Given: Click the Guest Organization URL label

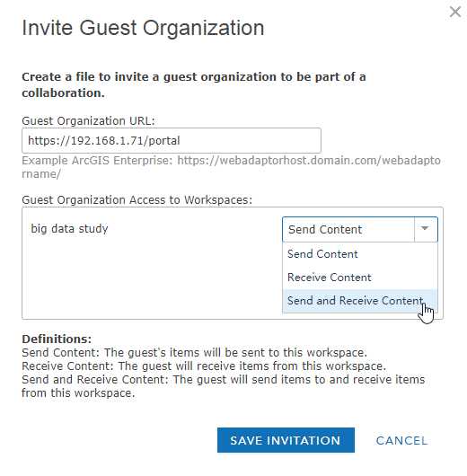Looking at the screenshot, I should (x=88, y=121).
